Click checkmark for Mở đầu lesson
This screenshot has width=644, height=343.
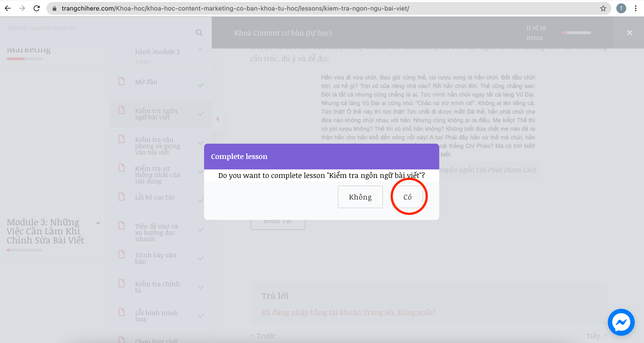[201, 85]
